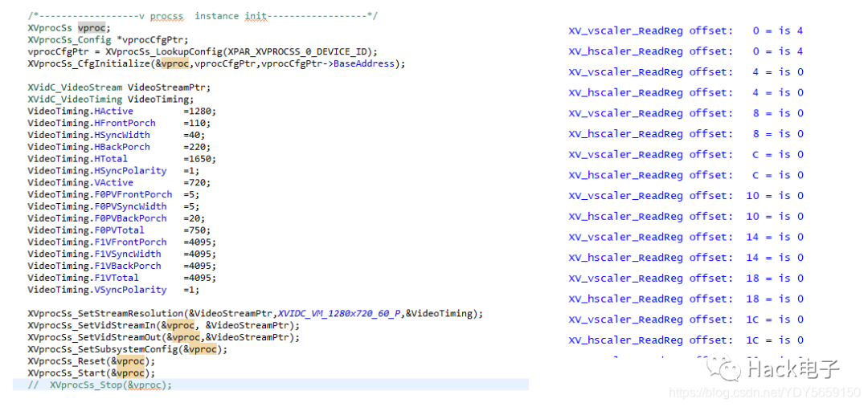Viewport: 868px width, 407px height.
Task: Click the XVprocSs_Reset(&vproc) line
Action: pos(92,361)
